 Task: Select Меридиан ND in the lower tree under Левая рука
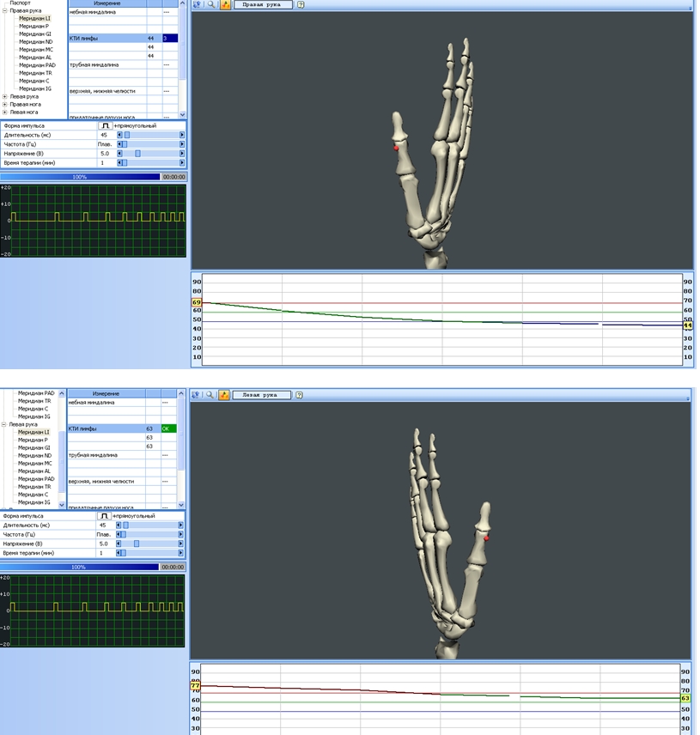click(34, 455)
